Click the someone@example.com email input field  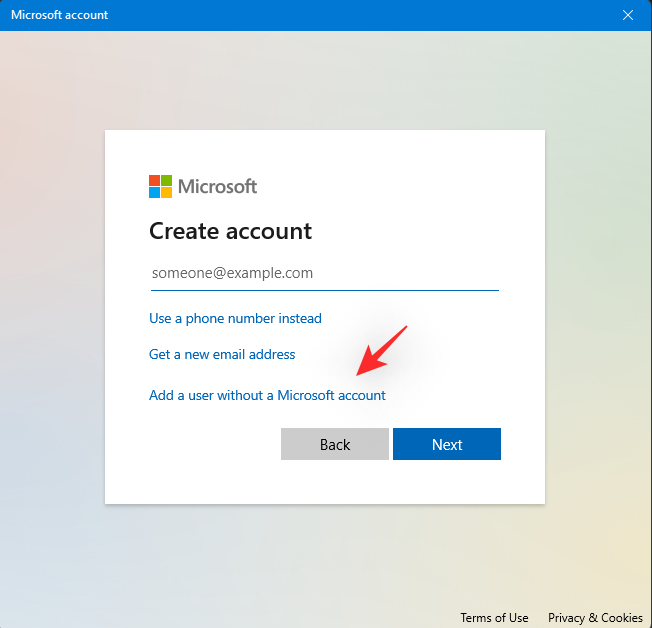click(x=324, y=272)
